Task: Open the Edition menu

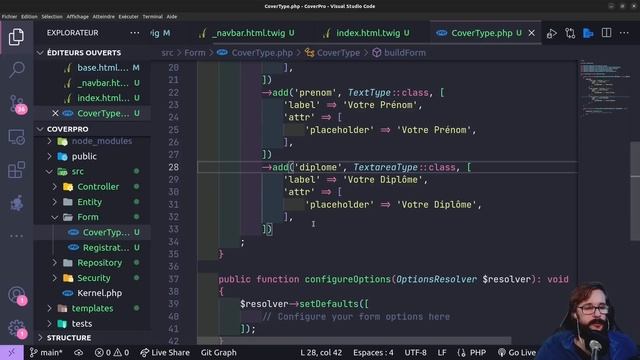Action: pos(29,17)
